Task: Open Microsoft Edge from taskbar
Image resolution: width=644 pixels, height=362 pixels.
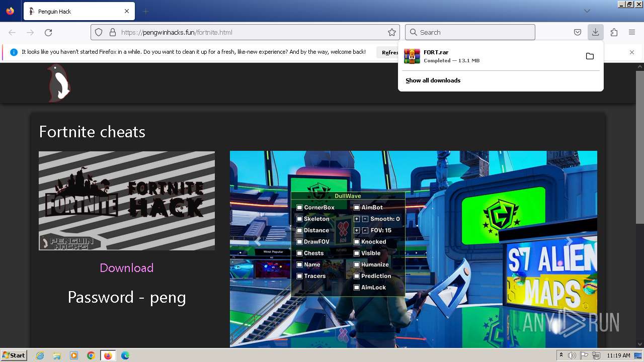Action: (125, 355)
